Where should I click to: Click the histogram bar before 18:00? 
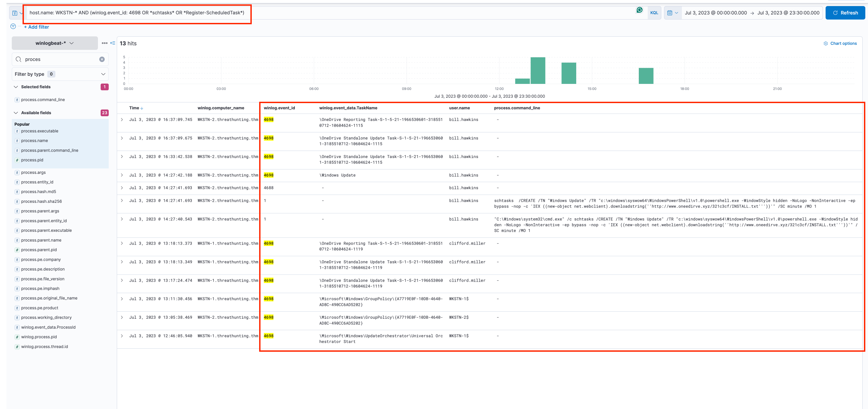[x=646, y=76]
